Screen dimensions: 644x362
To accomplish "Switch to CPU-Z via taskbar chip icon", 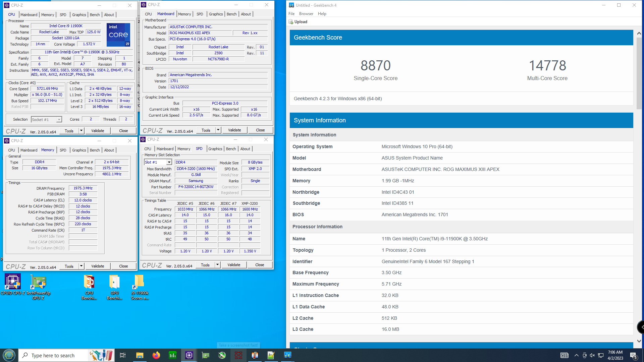I will [x=189, y=355].
